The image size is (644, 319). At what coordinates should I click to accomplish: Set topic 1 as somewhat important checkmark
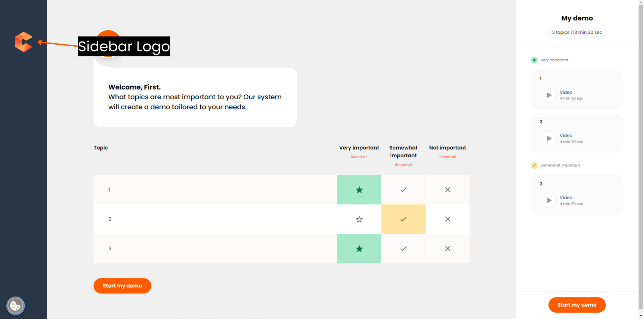pos(403,190)
